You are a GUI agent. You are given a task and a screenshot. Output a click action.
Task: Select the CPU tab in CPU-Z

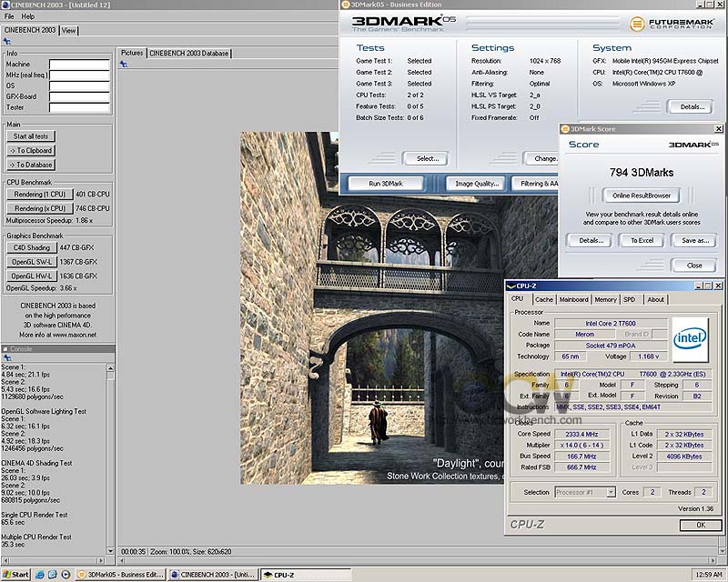[517, 299]
